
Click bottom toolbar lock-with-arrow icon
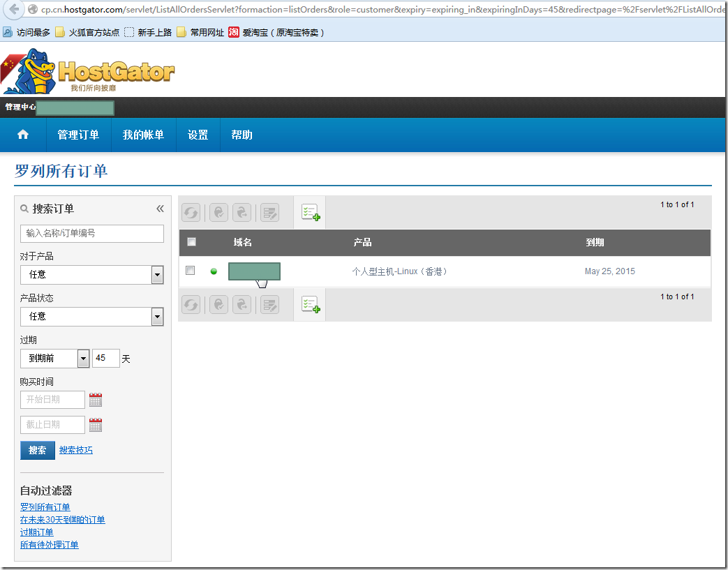tap(242, 304)
